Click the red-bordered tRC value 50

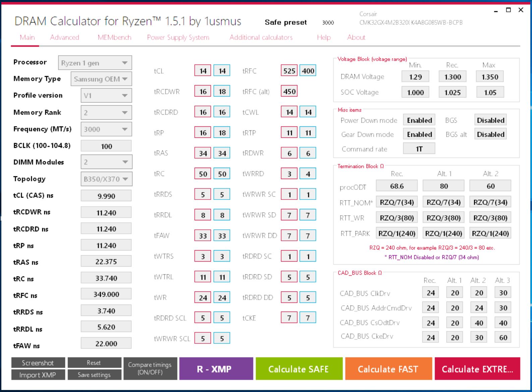tap(203, 174)
